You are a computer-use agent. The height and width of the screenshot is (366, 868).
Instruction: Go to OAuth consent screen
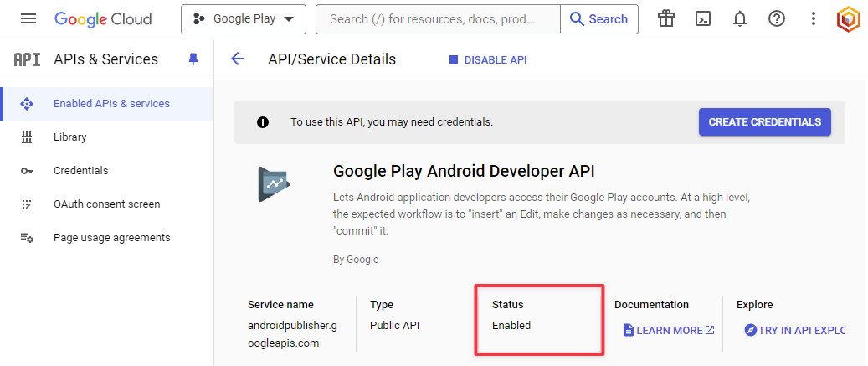tap(106, 204)
